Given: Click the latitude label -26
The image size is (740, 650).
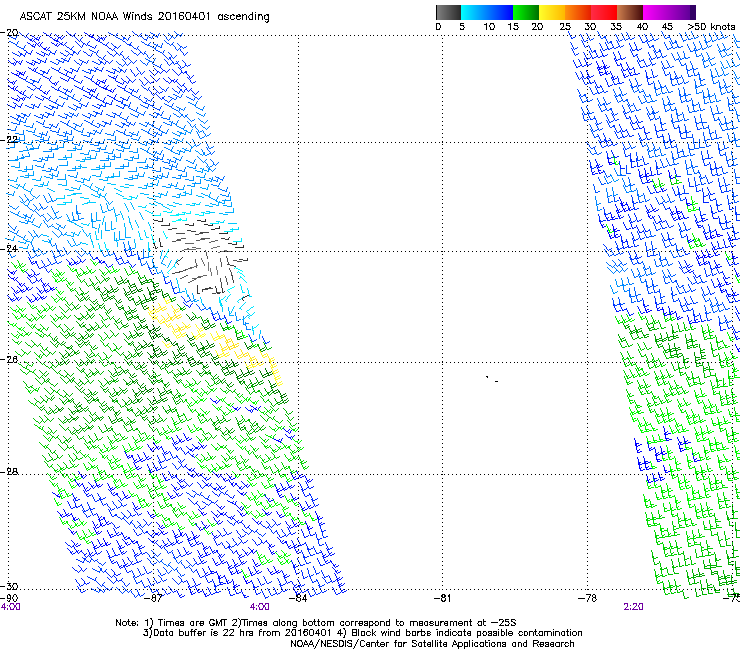Looking at the screenshot, I should (9, 360).
